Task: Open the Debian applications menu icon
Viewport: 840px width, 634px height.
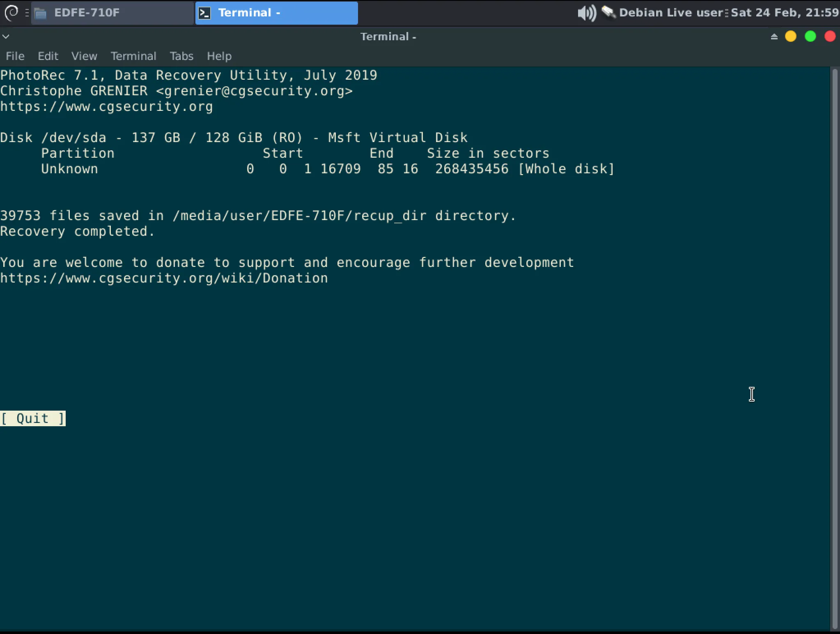Action: click(x=11, y=13)
